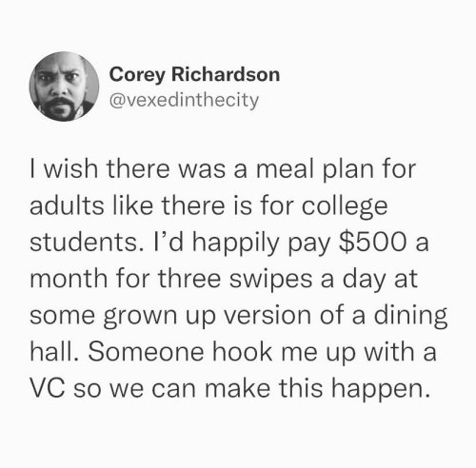Click the word "adults" in the tweet
Image resolution: width=476 pixels, height=468 pixels.
[x=67, y=205]
